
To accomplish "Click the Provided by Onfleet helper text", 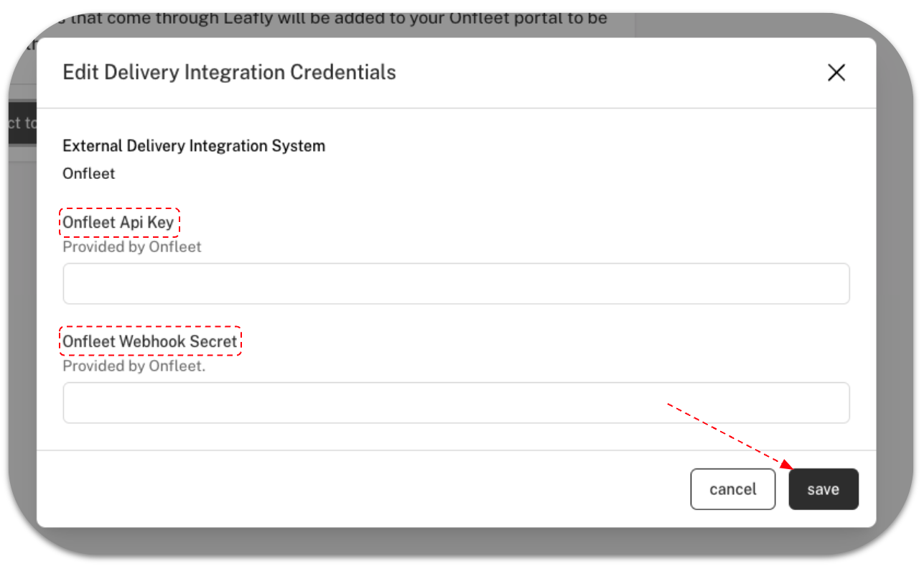I will [x=131, y=246].
